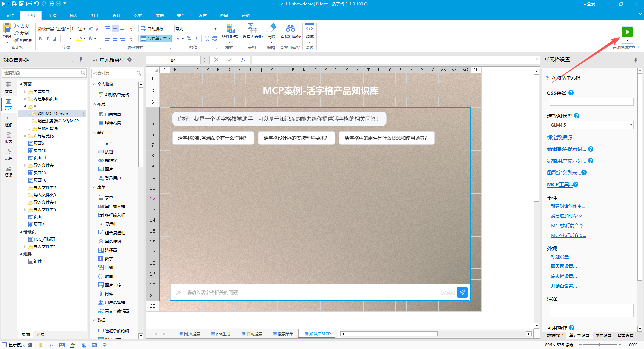Click the CSS类名 input field
The width and height of the screenshot is (644, 349).
pos(592,102)
